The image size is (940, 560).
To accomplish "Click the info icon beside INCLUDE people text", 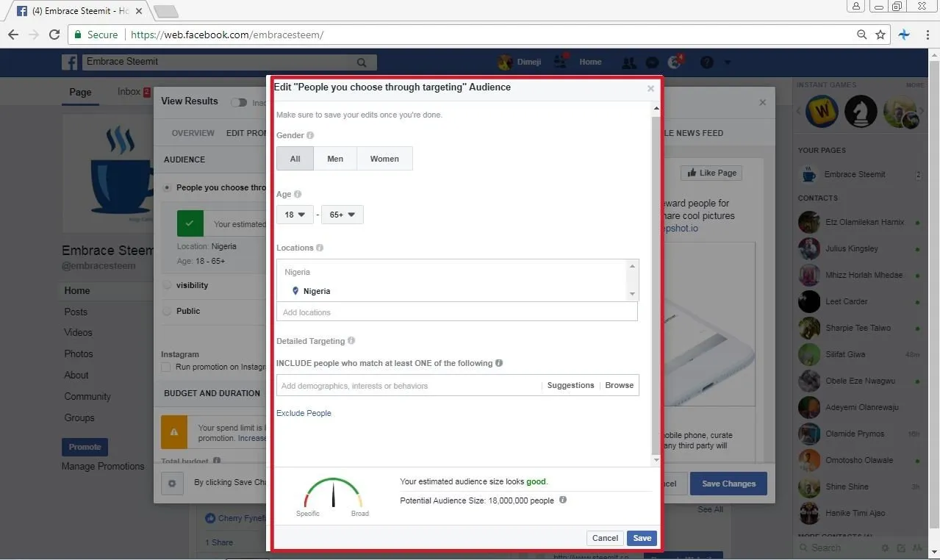I will coord(499,363).
